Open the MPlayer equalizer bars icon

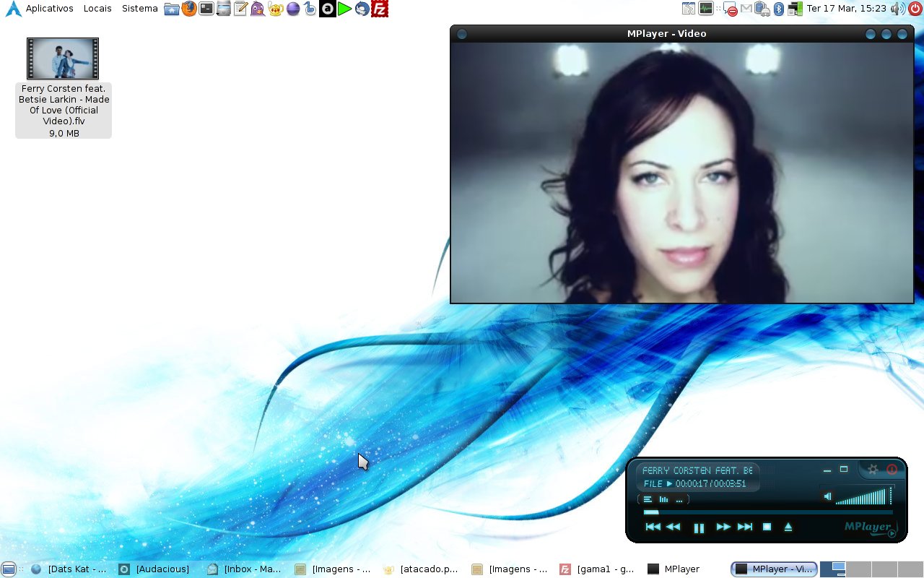point(663,499)
